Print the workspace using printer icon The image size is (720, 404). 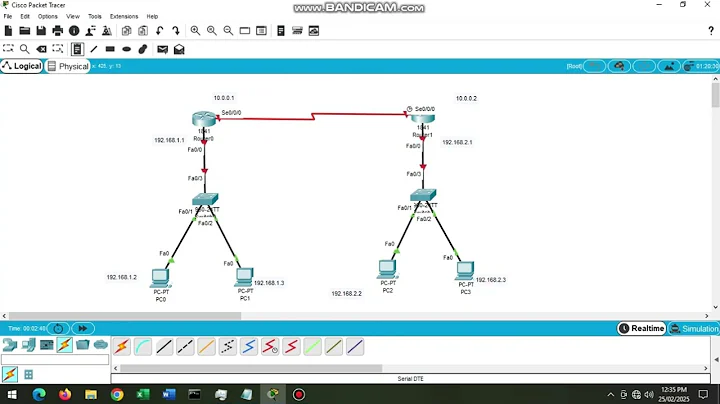[x=58, y=31]
